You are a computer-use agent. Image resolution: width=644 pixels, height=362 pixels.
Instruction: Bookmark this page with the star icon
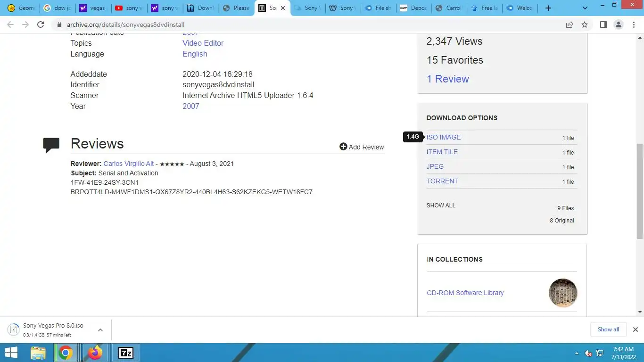coord(585,25)
